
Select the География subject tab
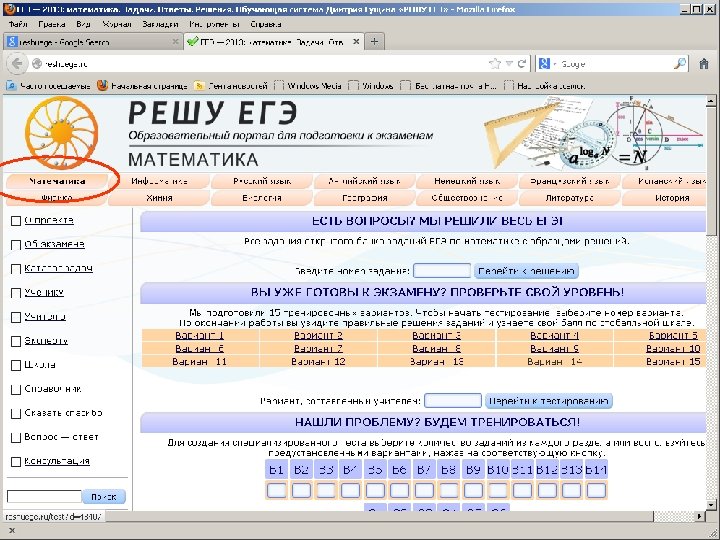(x=365, y=198)
